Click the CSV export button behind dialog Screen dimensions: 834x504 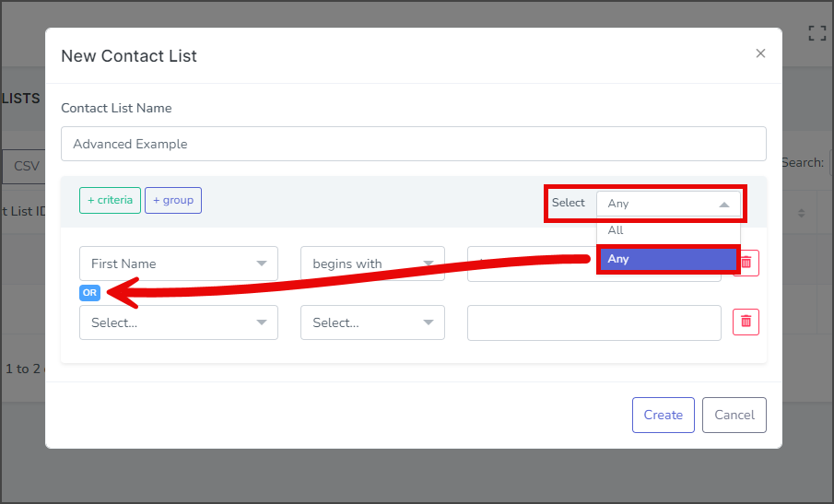25,167
